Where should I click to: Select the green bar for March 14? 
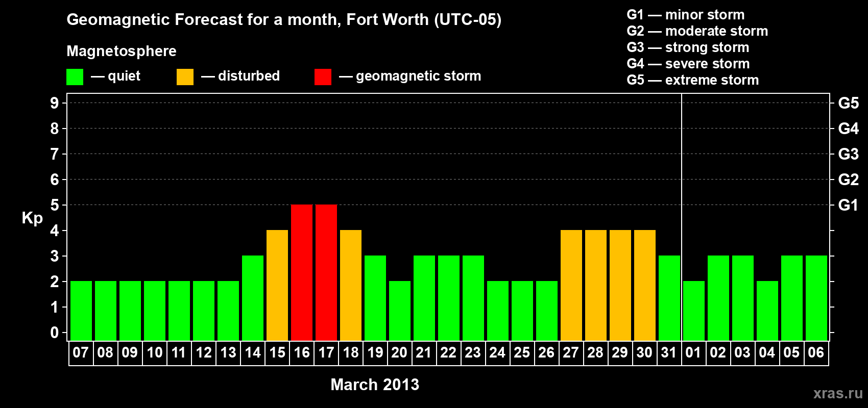[253, 298]
